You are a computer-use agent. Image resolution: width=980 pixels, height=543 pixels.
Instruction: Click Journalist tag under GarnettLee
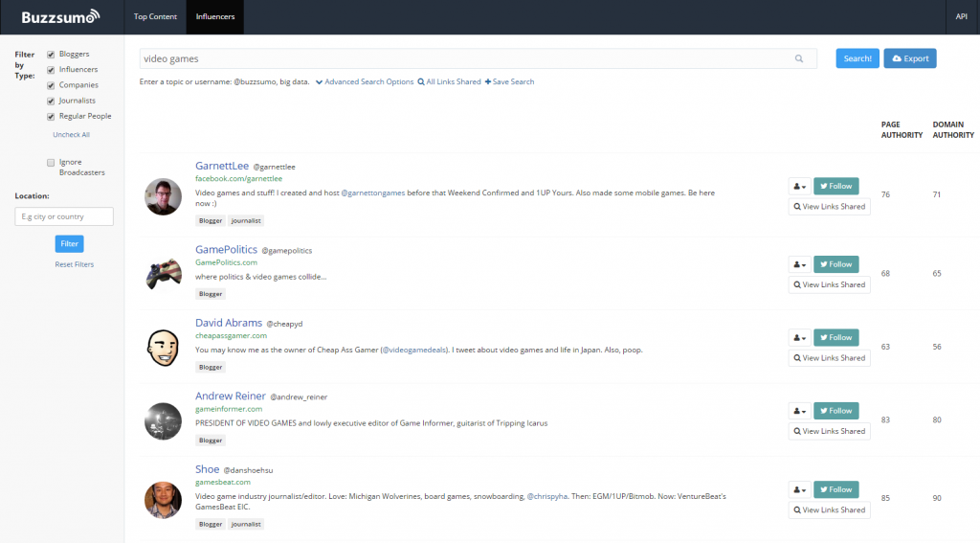tap(246, 221)
